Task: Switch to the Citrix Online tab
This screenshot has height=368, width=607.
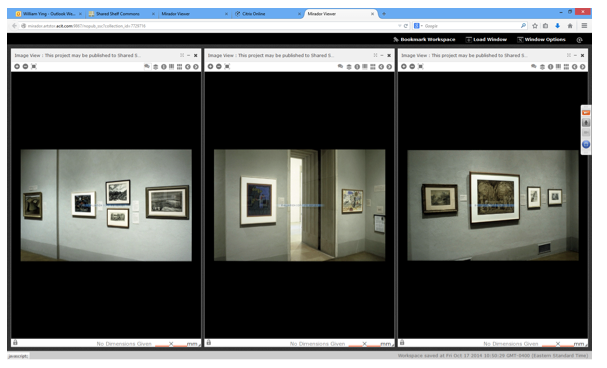Action: pyautogui.click(x=267, y=14)
